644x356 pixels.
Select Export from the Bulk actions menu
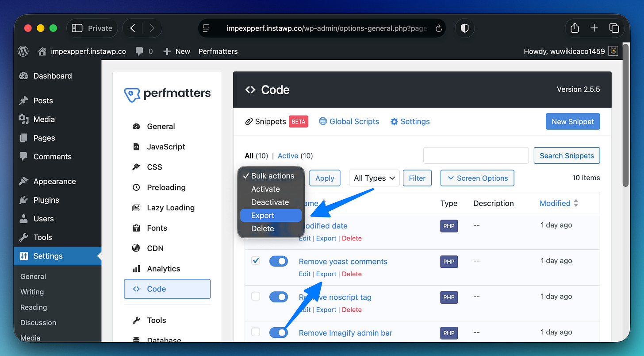(262, 215)
